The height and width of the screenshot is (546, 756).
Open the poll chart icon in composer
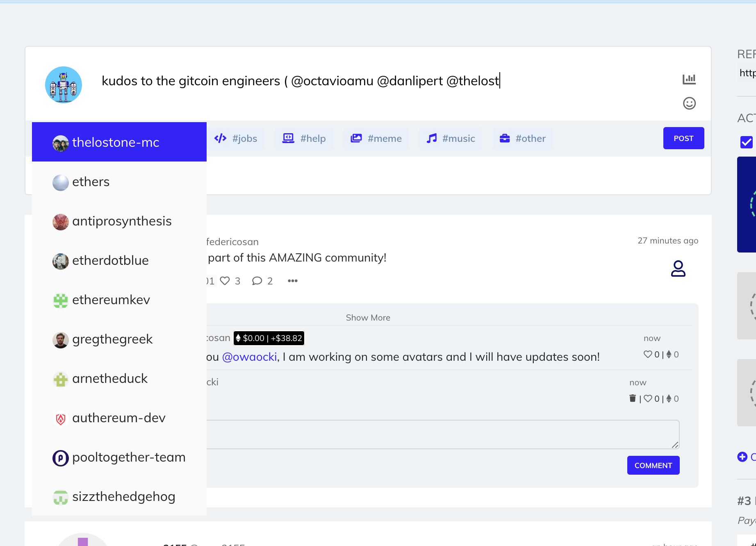pyautogui.click(x=689, y=79)
